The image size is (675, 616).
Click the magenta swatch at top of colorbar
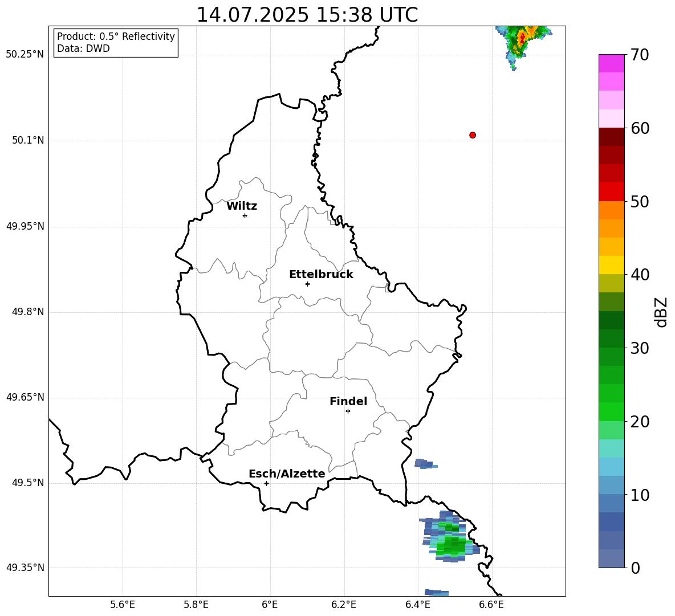click(x=611, y=63)
